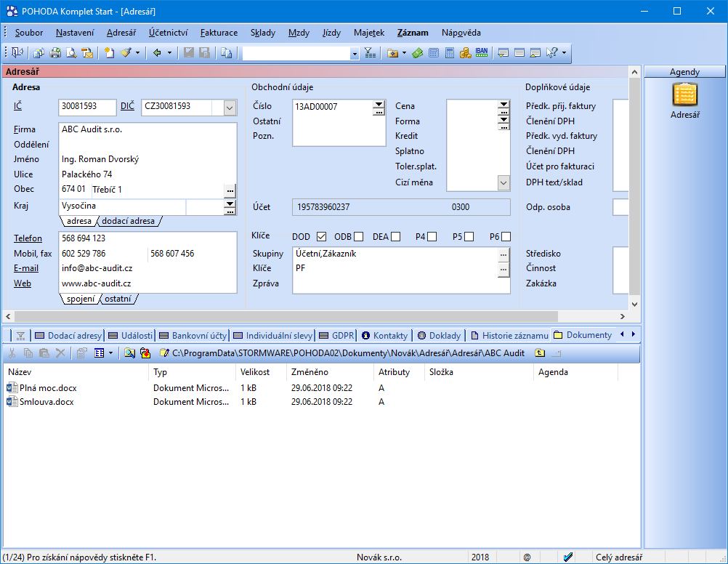This screenshot has height=564, width=728.
Task: Click the go up one folder icon
Action: click(x=540, y=353)
